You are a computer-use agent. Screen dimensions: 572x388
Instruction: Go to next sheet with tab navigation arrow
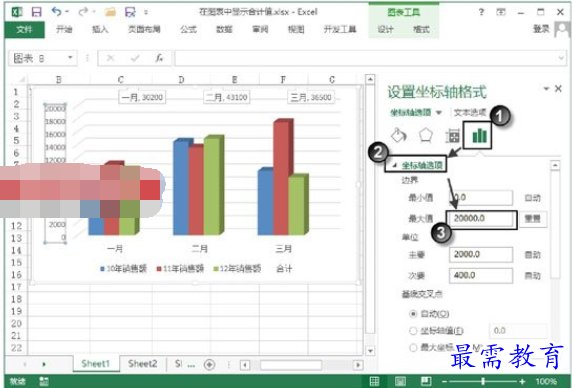44,364
